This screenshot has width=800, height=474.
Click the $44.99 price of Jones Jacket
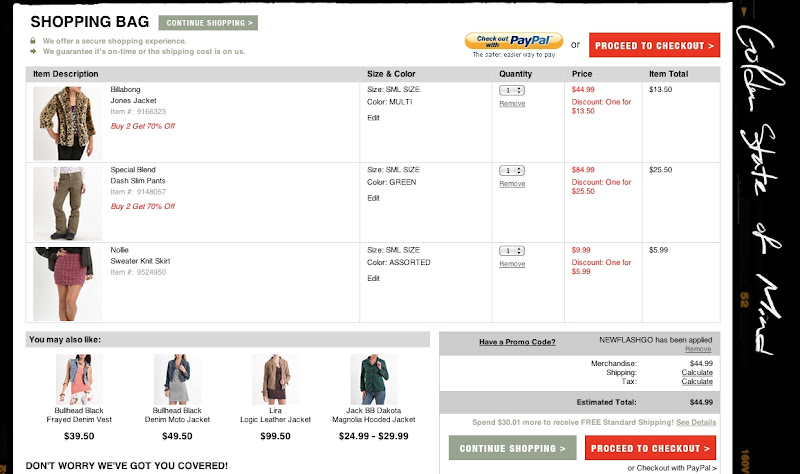pyautogui.click(x=583, y=89)
